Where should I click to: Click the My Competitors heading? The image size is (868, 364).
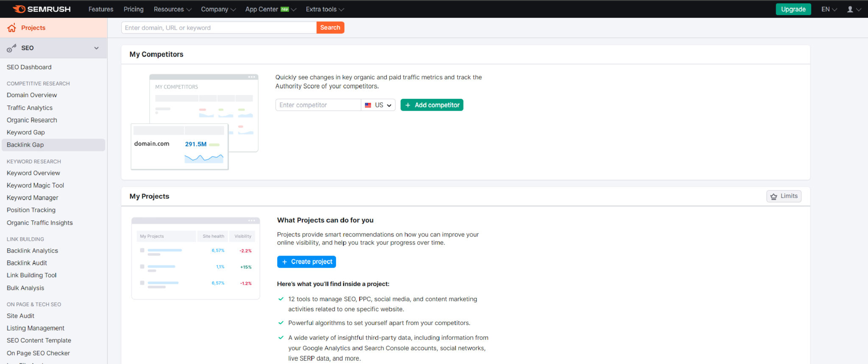tap(156, 54)
